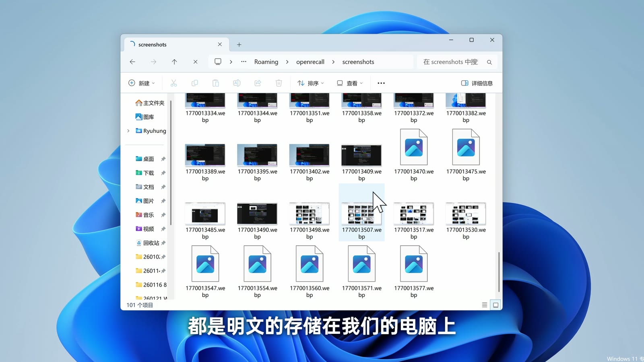The height and width of the screenshot is (362, 644).
Task: Select thumbnail 1770013530.webp
Action: [x=466, y=214]
